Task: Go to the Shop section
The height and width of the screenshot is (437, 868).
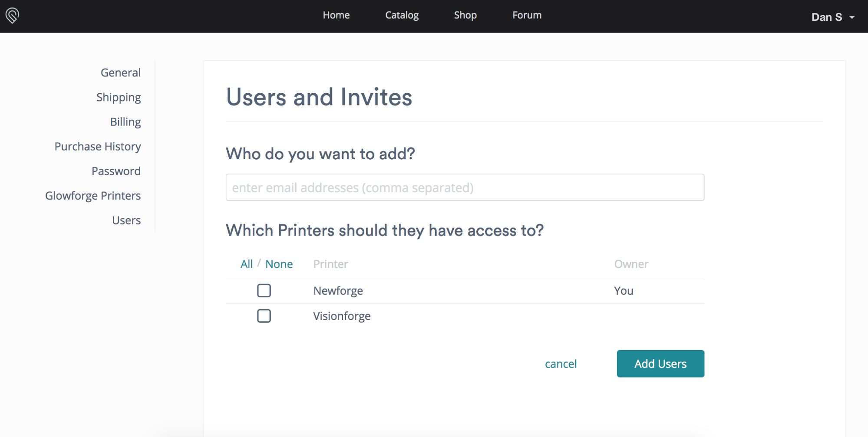Action: [465, 15]
